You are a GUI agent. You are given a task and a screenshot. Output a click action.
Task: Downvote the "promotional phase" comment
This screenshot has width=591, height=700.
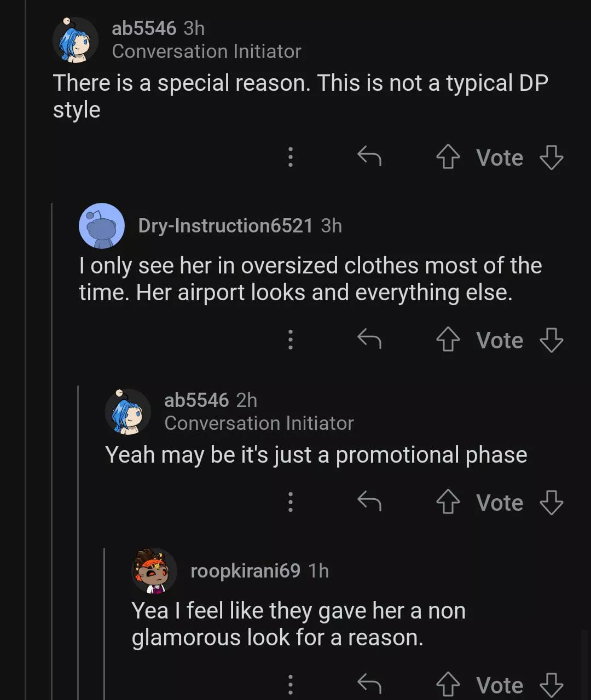point(551,503)
